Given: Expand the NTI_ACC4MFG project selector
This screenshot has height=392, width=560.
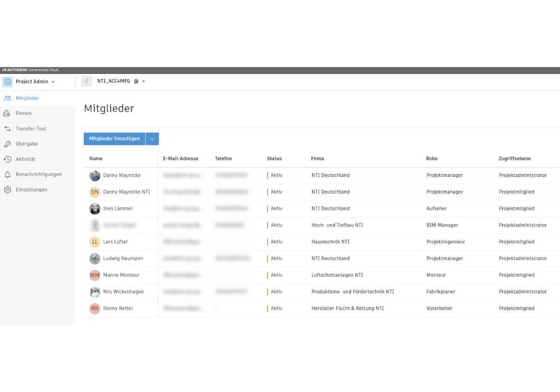Looking at the screenshot, I should [143, 82].
